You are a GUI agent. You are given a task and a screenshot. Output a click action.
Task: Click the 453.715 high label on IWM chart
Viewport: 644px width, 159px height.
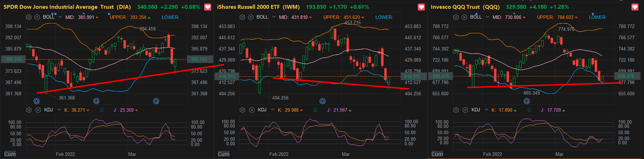point(353,22)
